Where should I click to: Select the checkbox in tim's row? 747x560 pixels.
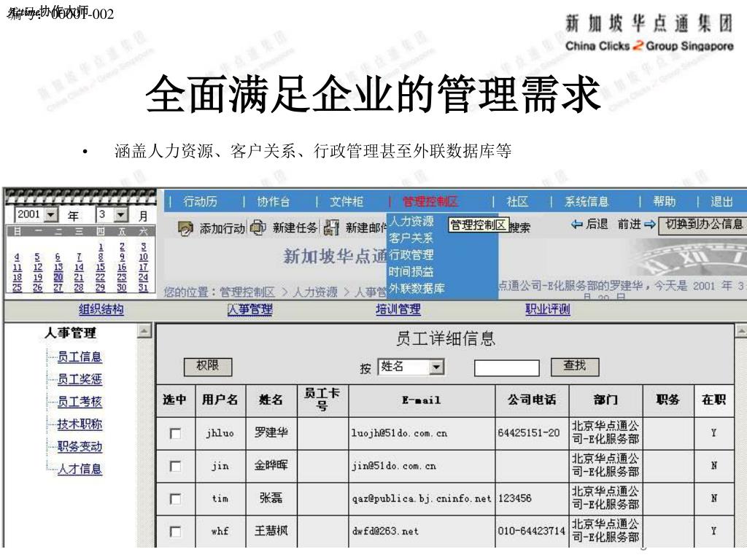tap(175, 499)
